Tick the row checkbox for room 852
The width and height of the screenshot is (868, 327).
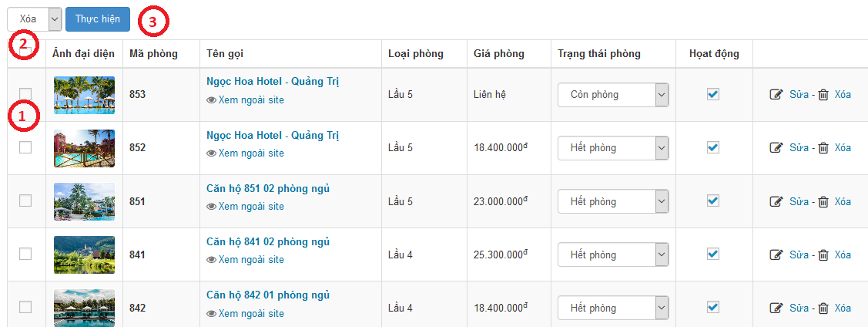tap(25, 147)
